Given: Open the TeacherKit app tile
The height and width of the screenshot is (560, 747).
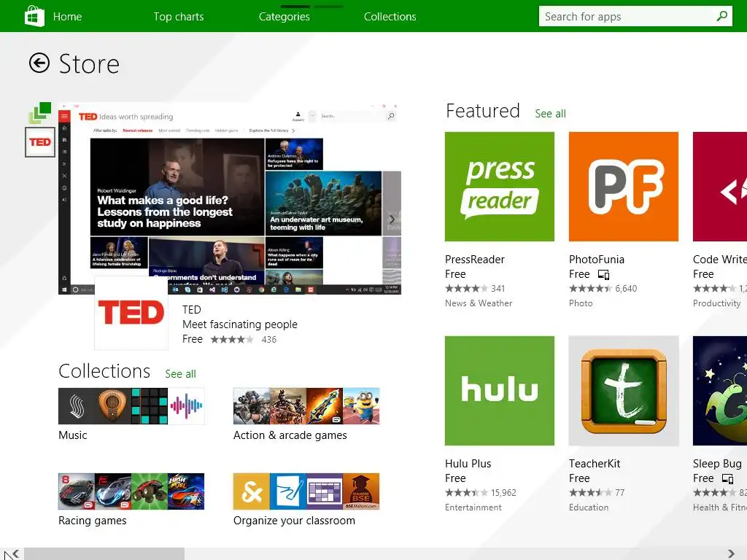Looking at the screenshot, I should [623, 391].
